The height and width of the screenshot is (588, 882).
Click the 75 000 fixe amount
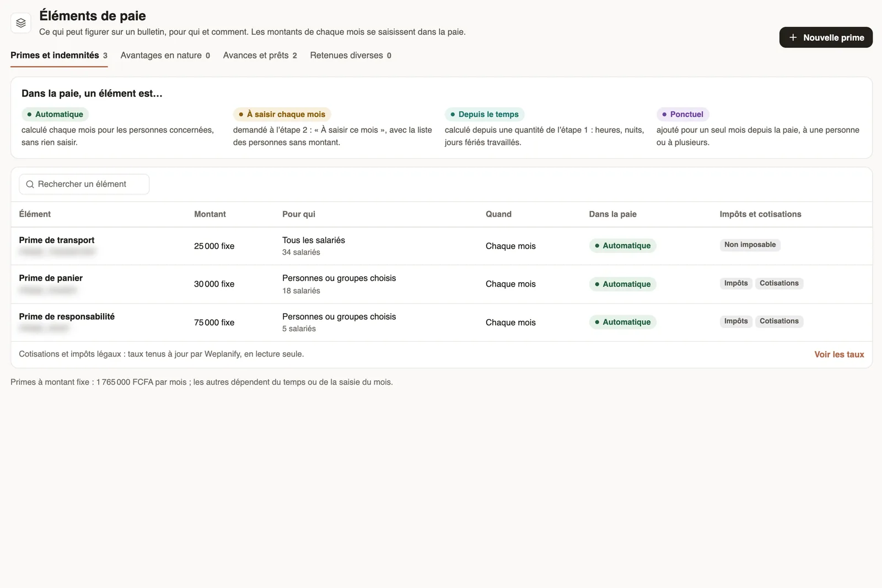[214, 323]
